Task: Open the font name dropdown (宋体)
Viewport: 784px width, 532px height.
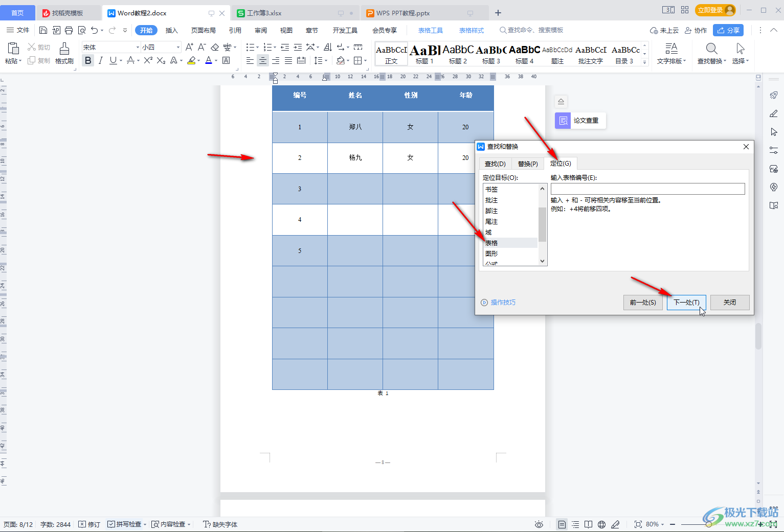Action: [138, 47]
